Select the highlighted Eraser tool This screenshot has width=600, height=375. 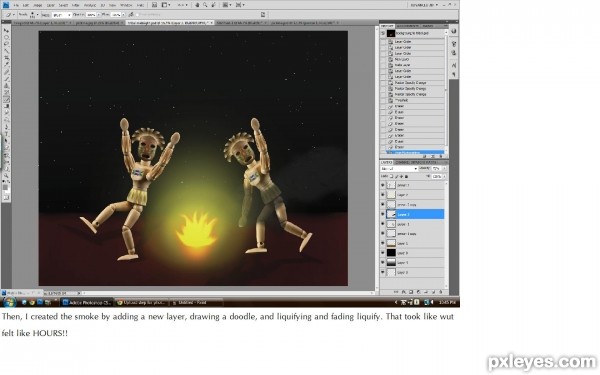6,99
